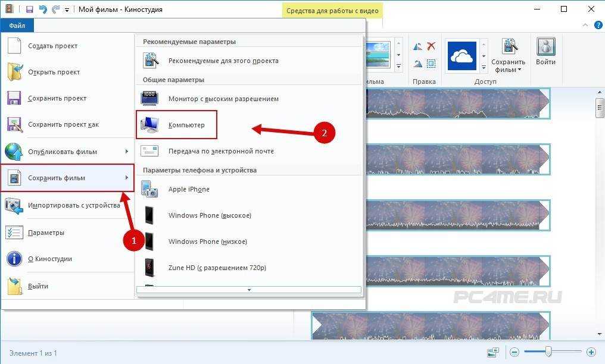Click the Rotate right icon in Правка group
Image resolution: width=605 pixels, height=364 pixels.
(417, 64)
